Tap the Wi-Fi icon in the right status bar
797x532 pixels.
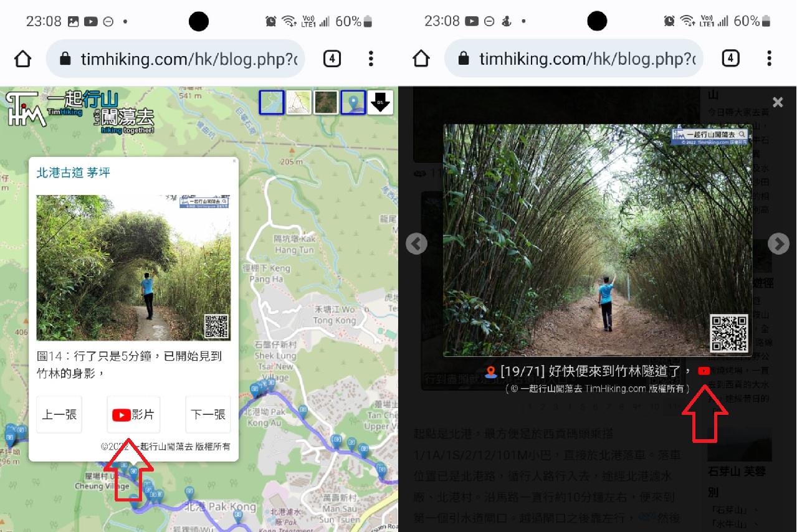(687, 21)
